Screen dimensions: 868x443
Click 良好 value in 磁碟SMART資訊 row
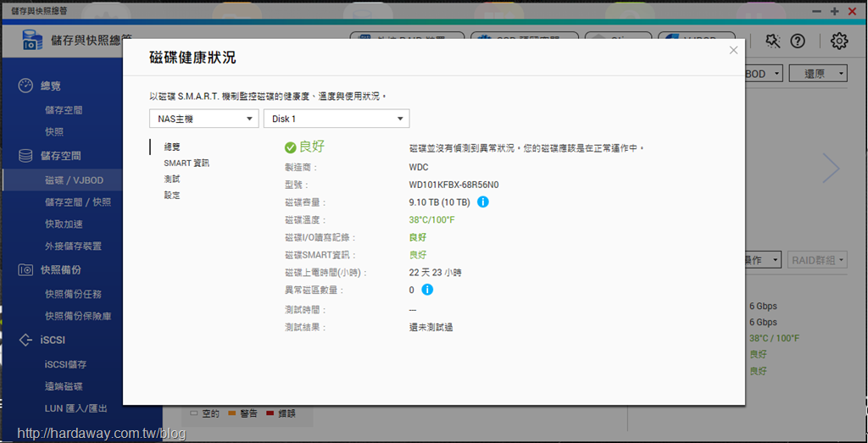click(417, 255)
